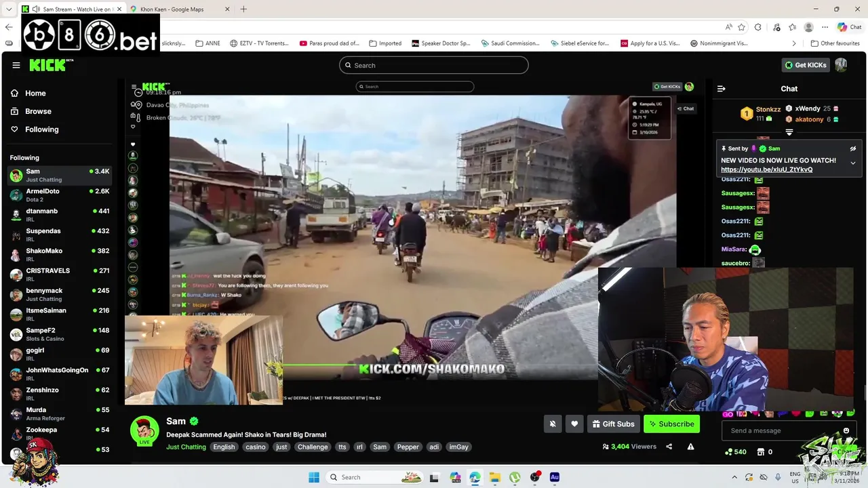Hide the pinned message

pyautogui.click(x=853, y=148)
